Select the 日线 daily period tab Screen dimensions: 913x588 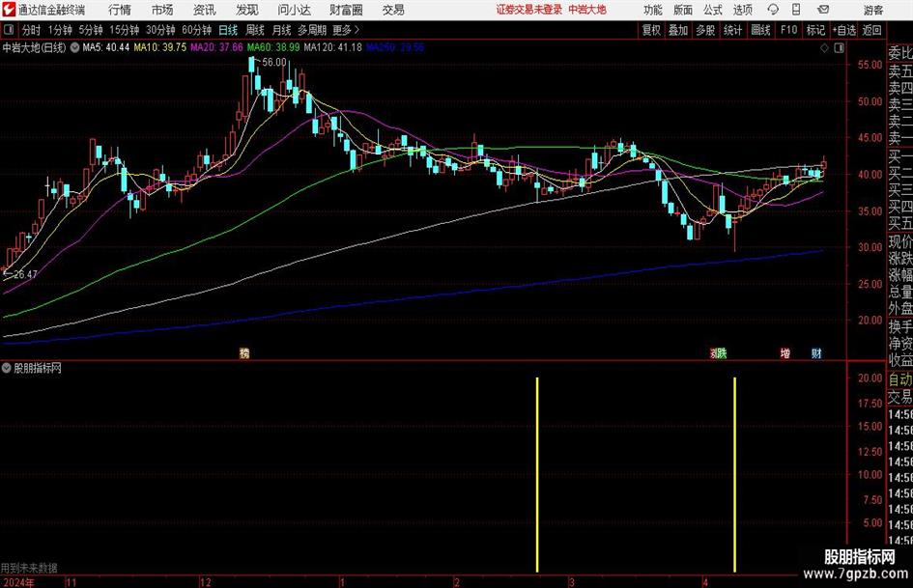(x=228, y=30)
